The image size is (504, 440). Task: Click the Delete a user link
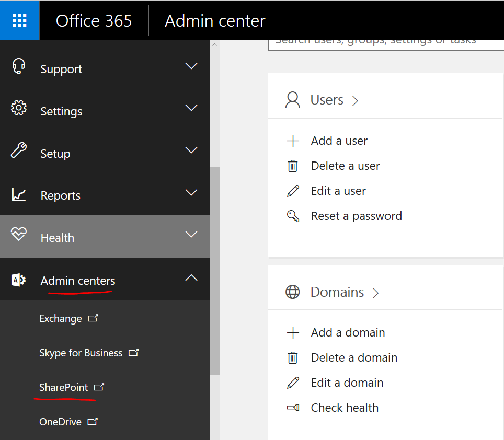click(x=345, y=166)
